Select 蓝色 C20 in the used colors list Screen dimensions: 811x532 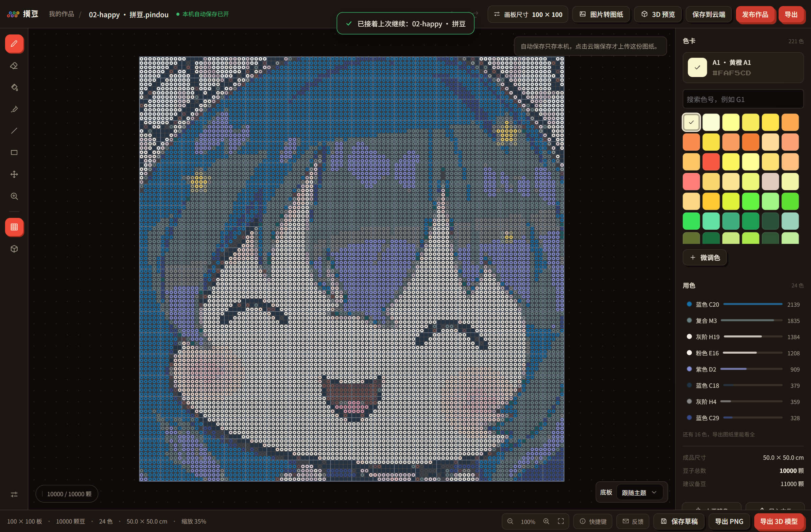(x=743, y=304)
